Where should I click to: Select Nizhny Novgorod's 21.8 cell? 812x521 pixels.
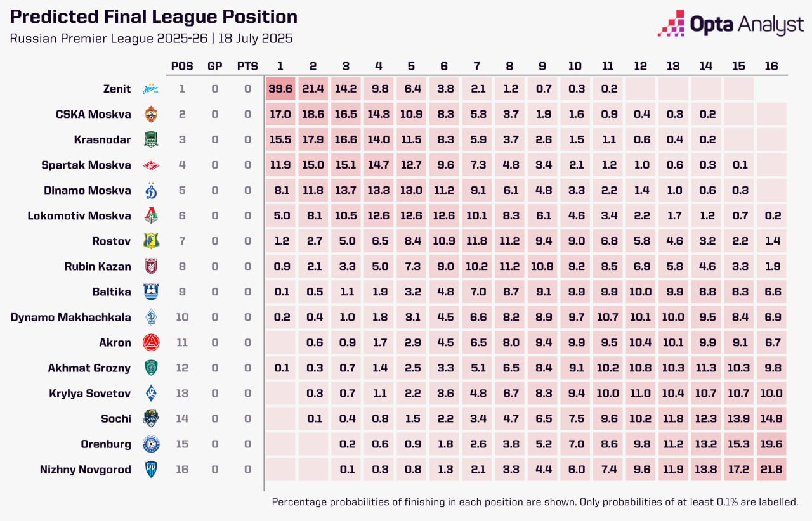coord(771,470)
